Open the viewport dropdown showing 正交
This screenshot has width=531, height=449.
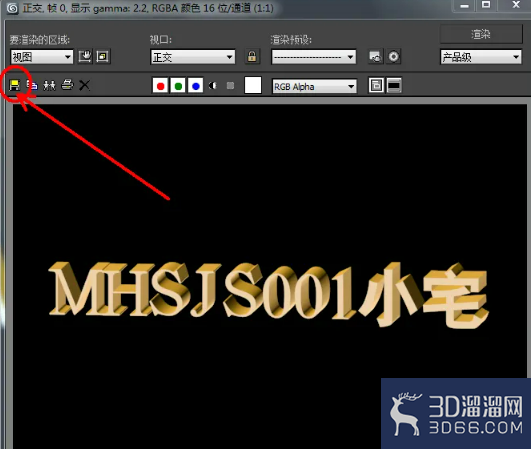point(193,57)
